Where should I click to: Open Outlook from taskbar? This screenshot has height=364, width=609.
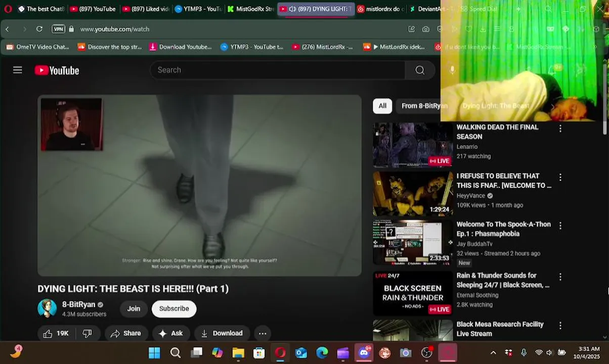[x=301, y=353]
